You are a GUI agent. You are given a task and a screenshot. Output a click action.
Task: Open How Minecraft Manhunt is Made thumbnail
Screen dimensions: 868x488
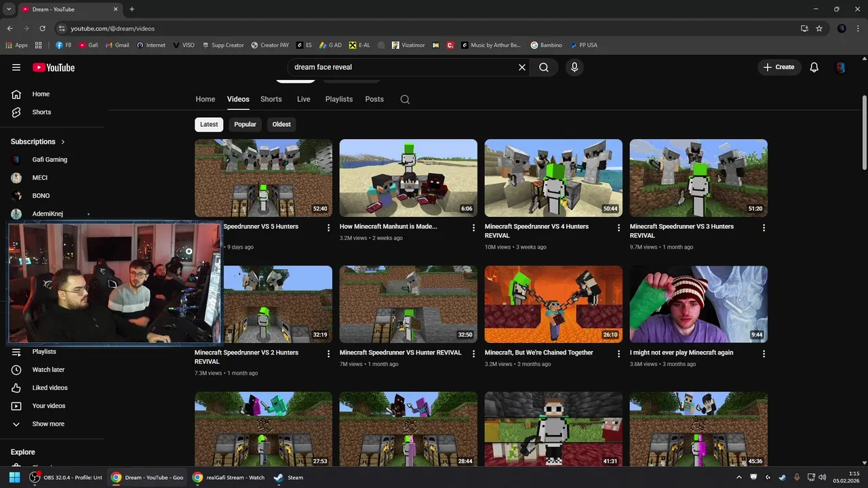pyautogui.click(x=408, y=178)
